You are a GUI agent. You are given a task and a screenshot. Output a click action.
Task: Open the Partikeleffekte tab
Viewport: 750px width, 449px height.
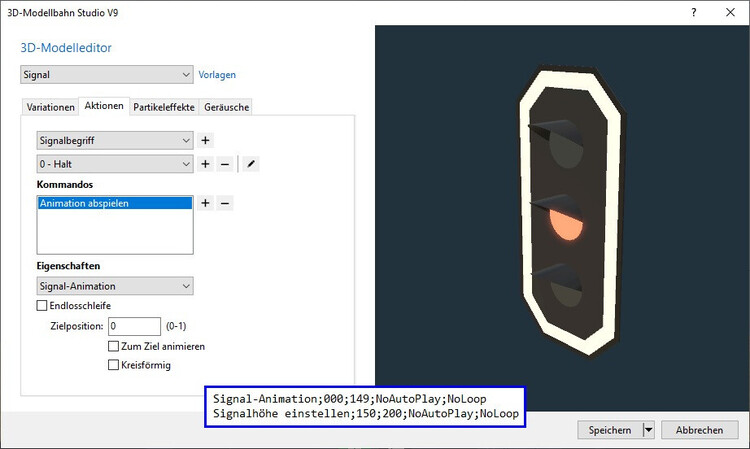point(164,107)
